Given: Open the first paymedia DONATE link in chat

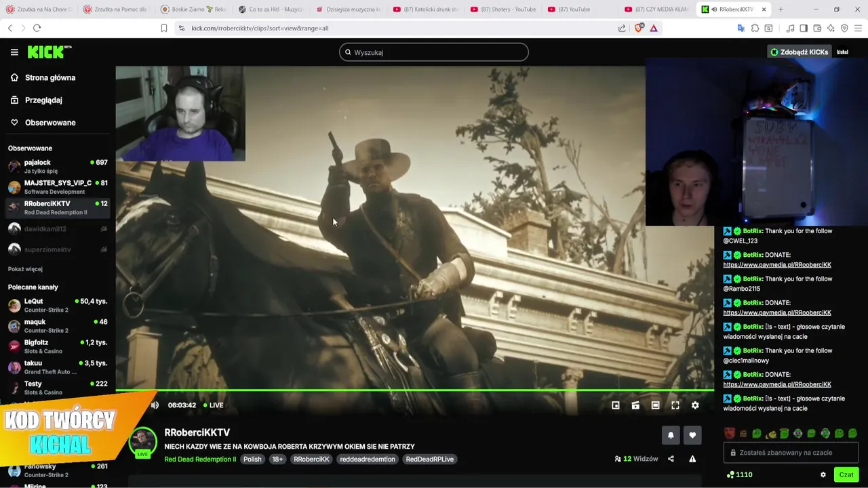Looking at the screenshot, I should 777,265.
